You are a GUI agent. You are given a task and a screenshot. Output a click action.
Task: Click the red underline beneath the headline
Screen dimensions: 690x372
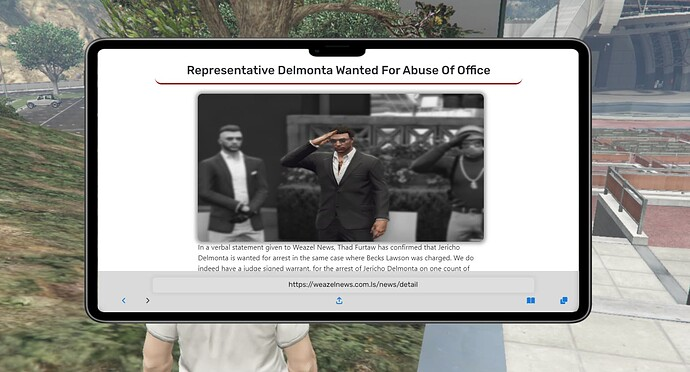[x=338, y=82]
